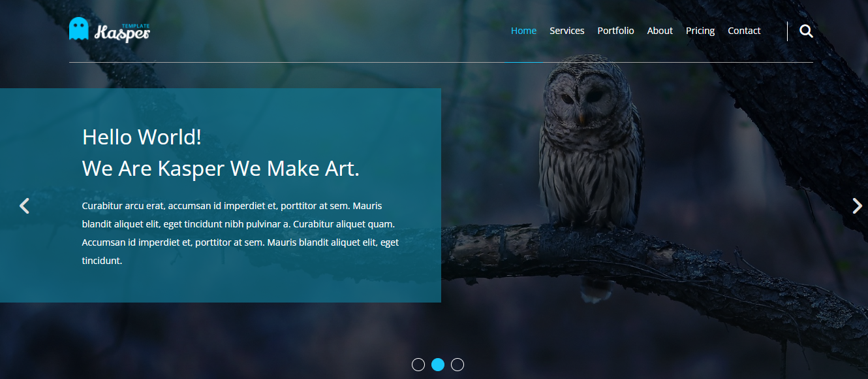The height and width of the screenshot is (379, 868).
Task: Open the Pricing nav link
Action: coord(700,31)
